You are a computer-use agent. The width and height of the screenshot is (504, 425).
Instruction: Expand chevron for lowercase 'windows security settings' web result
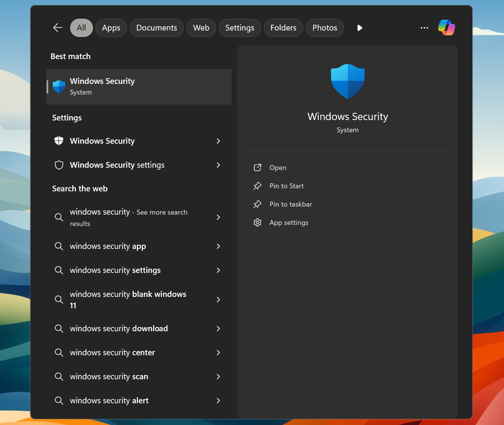[218, 270]
